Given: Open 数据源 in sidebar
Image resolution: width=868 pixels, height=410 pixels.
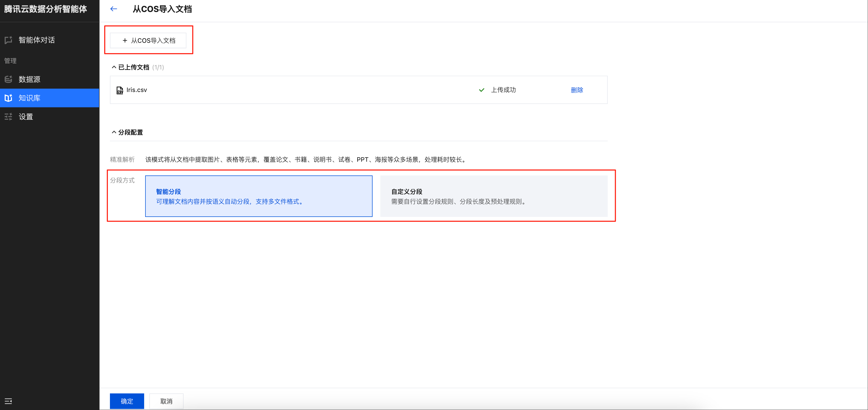Looking at the screenshot, I should [x=50, y=79].
